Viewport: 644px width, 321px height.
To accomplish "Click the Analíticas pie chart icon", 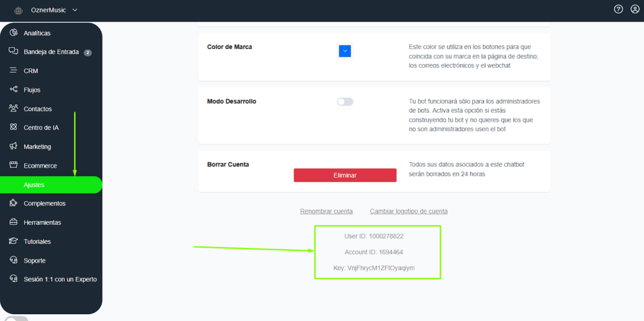I will [x=13, y=33].
